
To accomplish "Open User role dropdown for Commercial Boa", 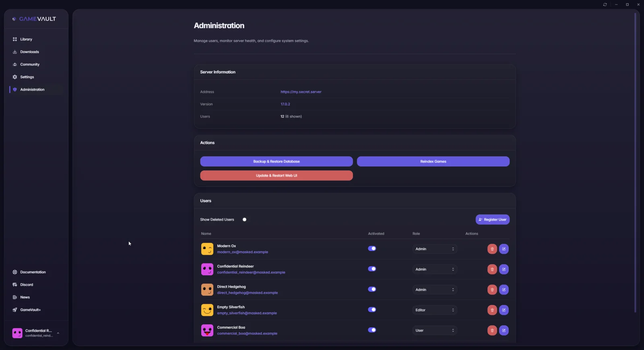I will click(x=435, y=330).
